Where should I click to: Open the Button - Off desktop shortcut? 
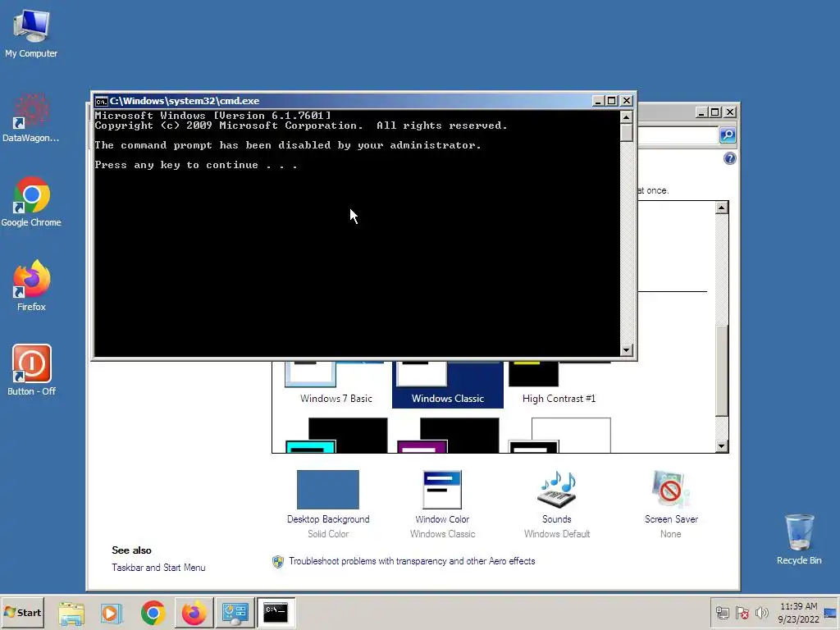click(31, 371)
